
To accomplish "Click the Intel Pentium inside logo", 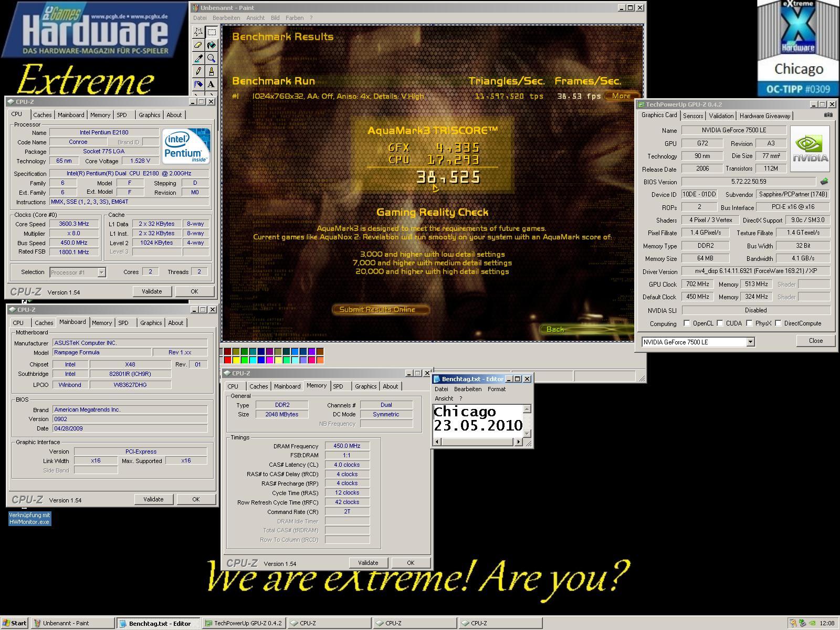I will pyautogui.click(x=186, y=145).
